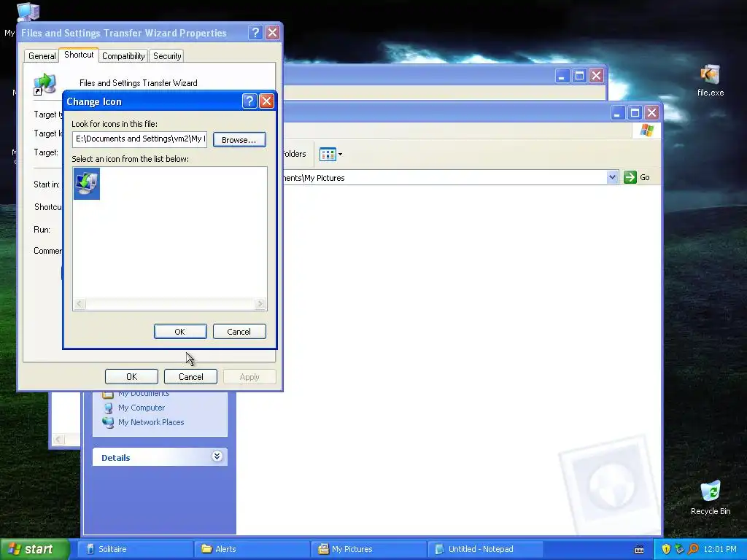This screenshot has height=560, width=747.
Task: Click the Windows flag logo in My Pictures
Action: 646,130
